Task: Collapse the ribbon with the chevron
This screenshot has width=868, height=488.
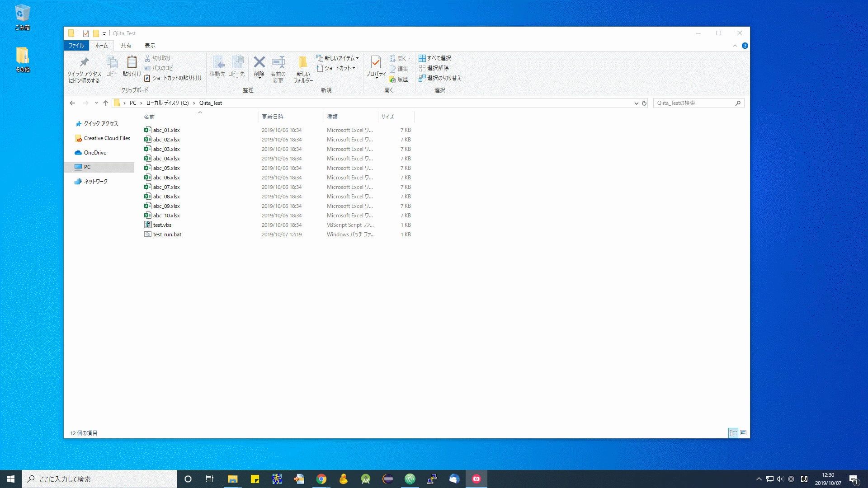Action: 736,45
